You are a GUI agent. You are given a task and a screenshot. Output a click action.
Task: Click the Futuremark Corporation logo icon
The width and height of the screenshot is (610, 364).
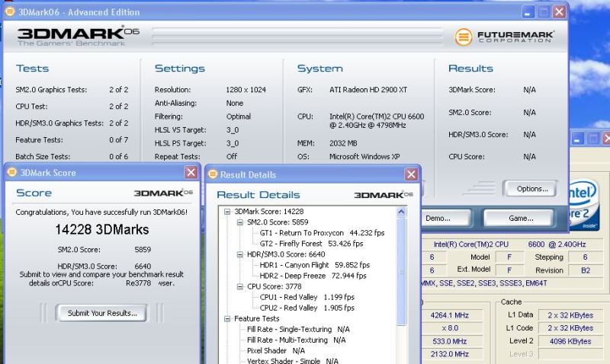pyautogui.click(x=464, y=37)
